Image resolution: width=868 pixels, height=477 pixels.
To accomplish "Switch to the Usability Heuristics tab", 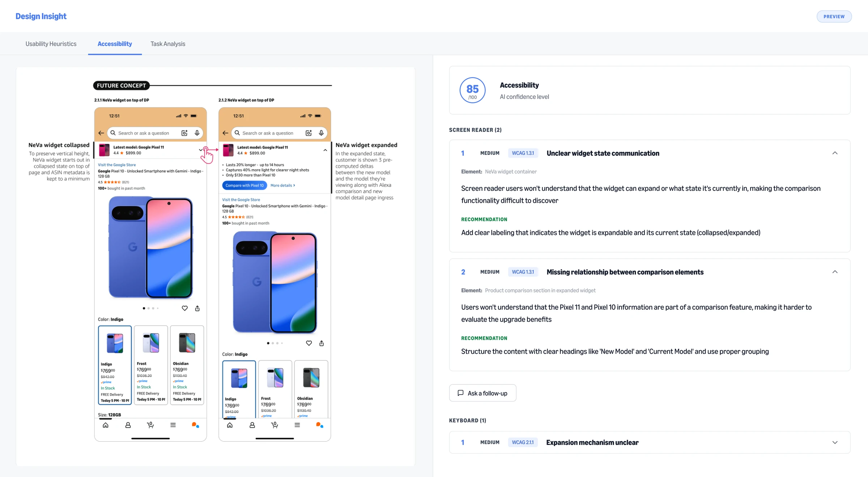I will [x=51, y=44].
